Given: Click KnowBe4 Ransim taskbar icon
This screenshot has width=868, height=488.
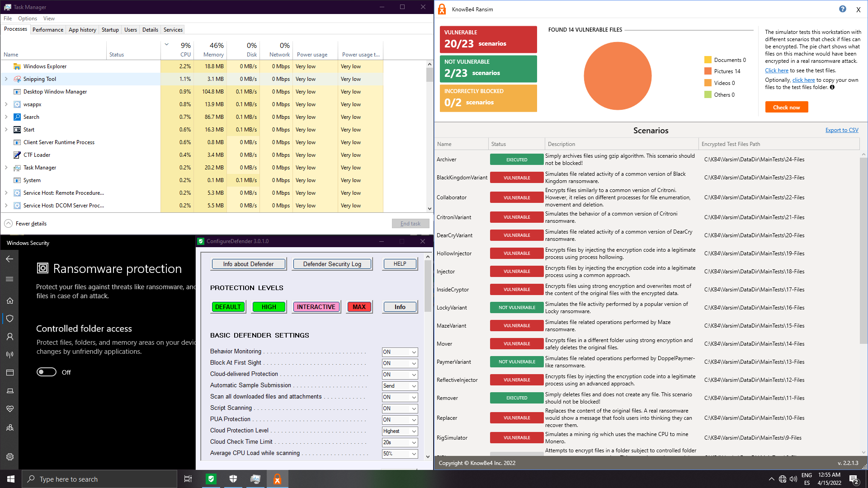Looking at the screenshot, I should (277, 479).
